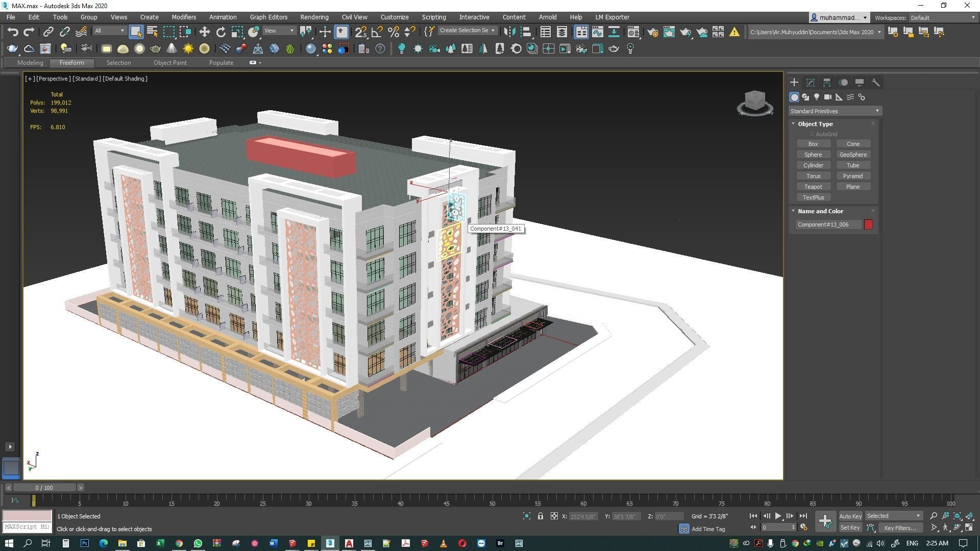Open the user account muhammad dropdown

(839, 18)
